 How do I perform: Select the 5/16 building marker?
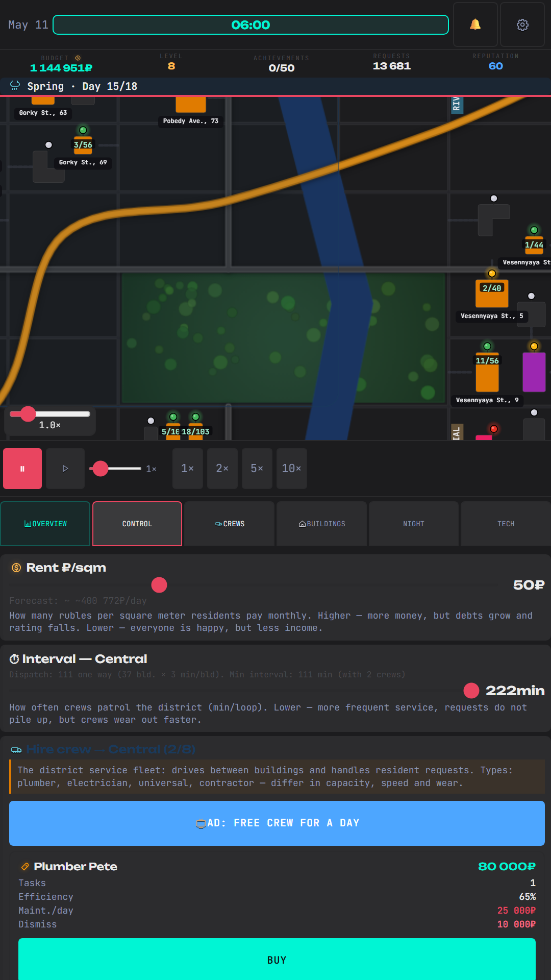171,432
